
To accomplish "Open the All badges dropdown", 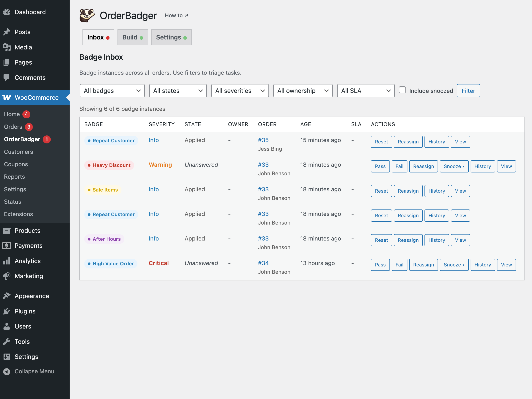I will click(x=112, y=91).
